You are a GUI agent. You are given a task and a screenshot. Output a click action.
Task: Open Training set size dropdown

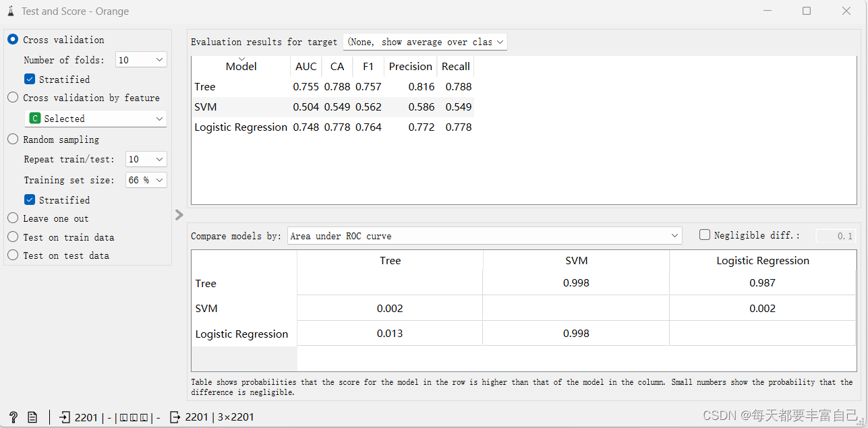pos(146,180)
